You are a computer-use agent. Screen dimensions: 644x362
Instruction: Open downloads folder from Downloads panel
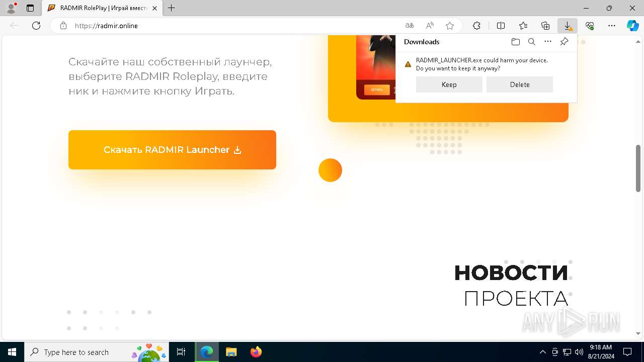pyautogui.click(x=515, y=42)
